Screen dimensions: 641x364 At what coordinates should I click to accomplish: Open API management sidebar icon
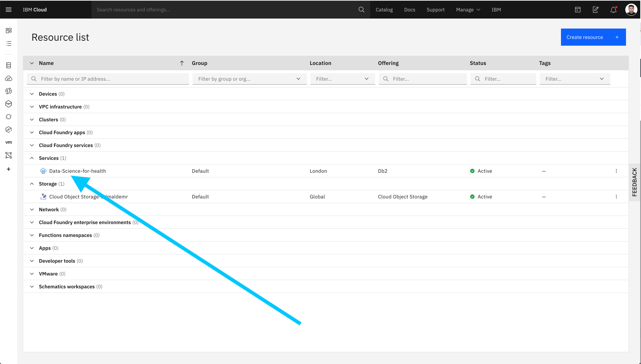click(x=9, y=155)
